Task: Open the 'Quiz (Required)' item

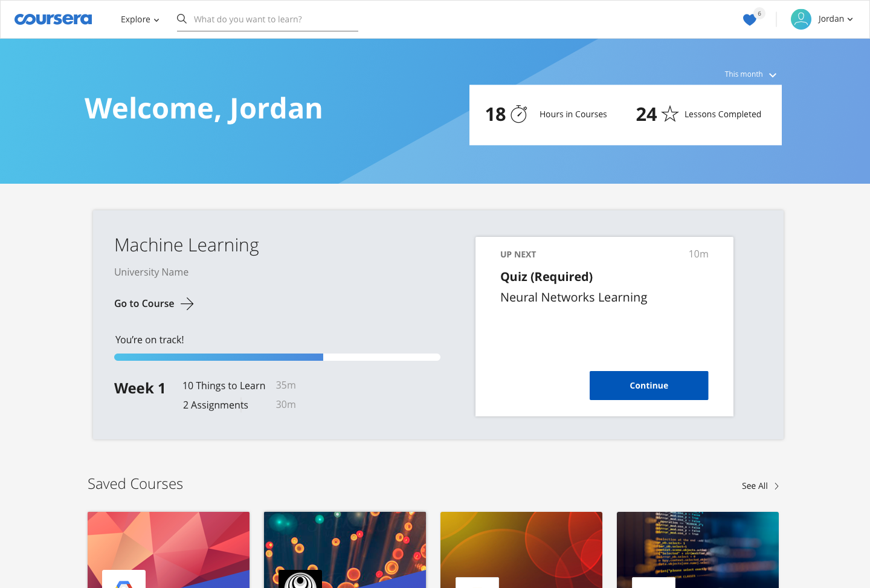Action: tap(546, 277)
